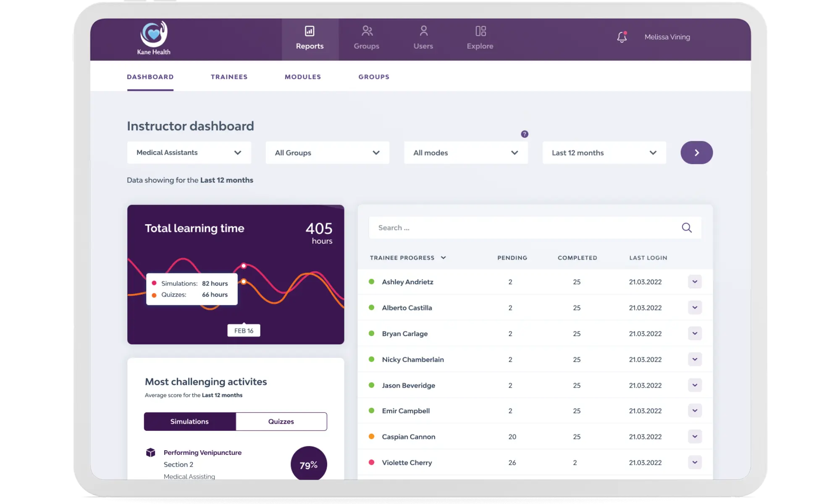Sort by the Trainee Progress column chevron

(x=443, y=258)
